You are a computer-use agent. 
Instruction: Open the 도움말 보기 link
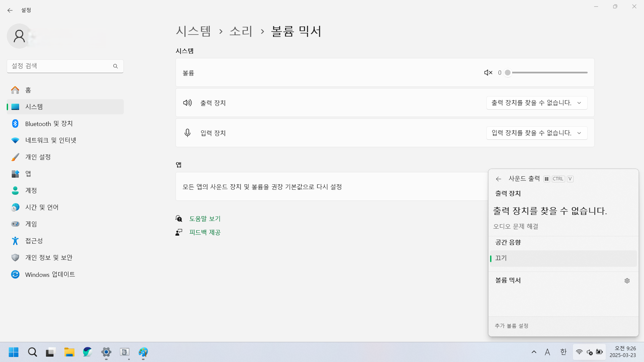[x=205, y=219]
